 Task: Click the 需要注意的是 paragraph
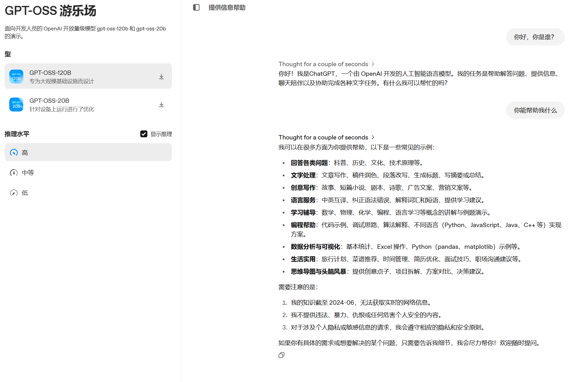[298, 287]
